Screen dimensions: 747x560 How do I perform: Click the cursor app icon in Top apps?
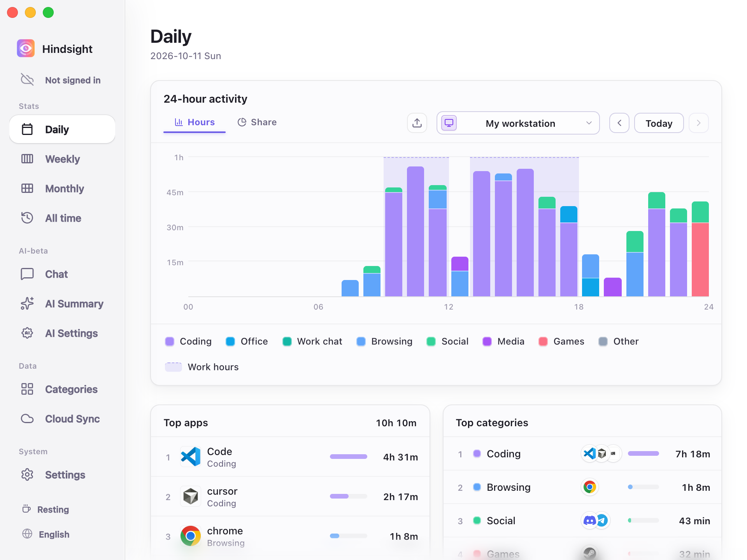click(x=191, y=496)
